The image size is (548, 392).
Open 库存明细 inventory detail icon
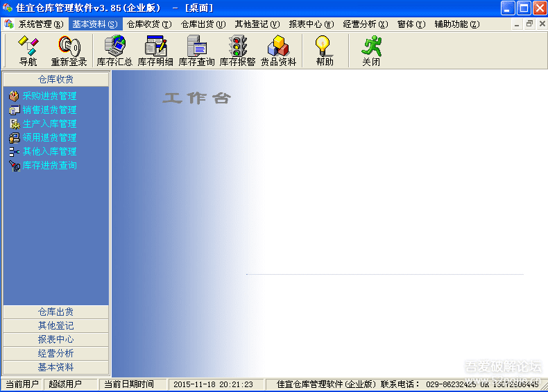pos(155,51)
